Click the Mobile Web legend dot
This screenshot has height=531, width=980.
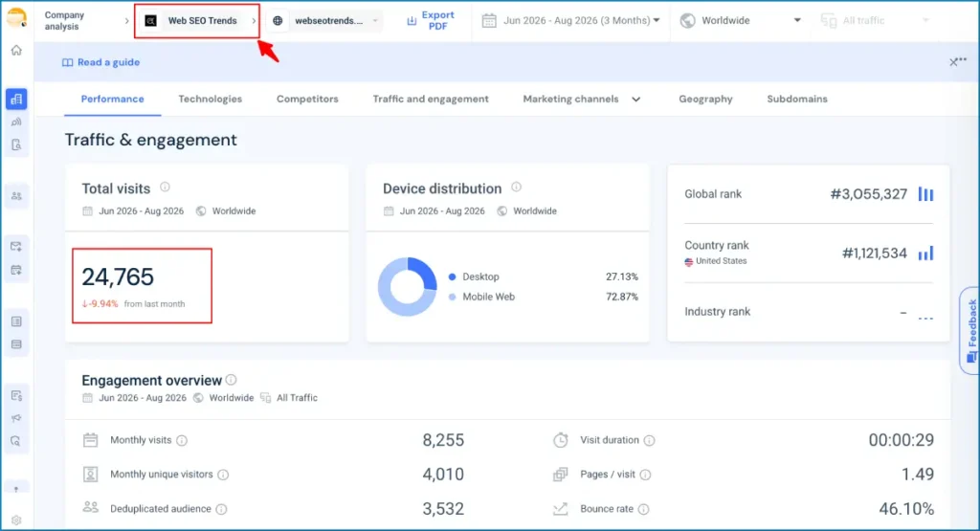tap(452, 297)
